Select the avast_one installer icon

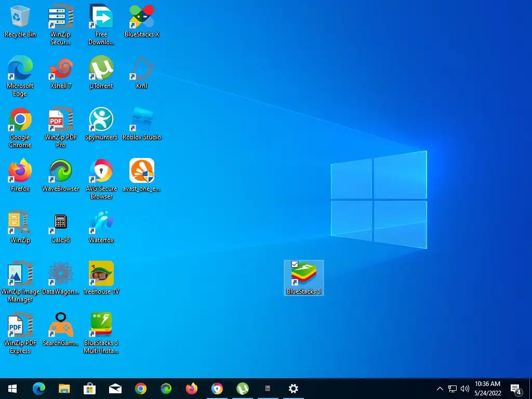pyautogui.click(x=142, y=175)
